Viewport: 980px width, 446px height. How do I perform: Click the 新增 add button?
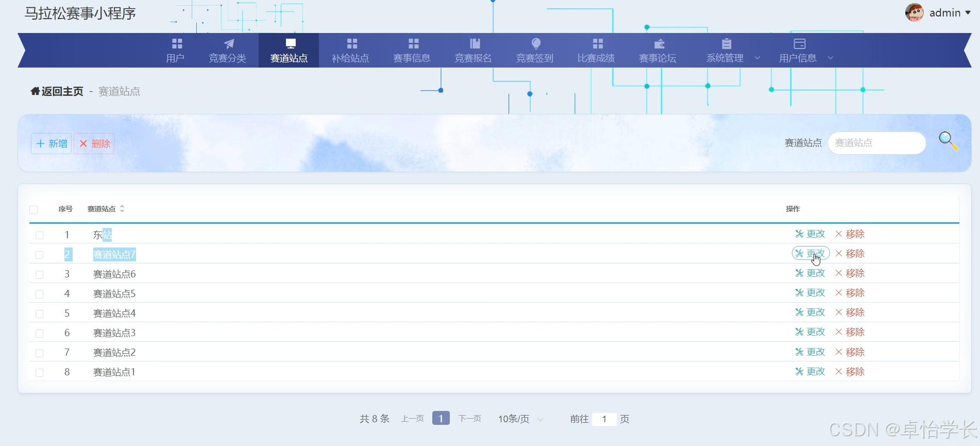(x=52, y=143)
